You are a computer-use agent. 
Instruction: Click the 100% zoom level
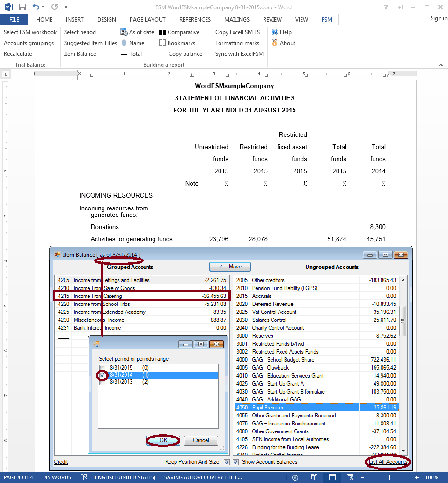432,477
